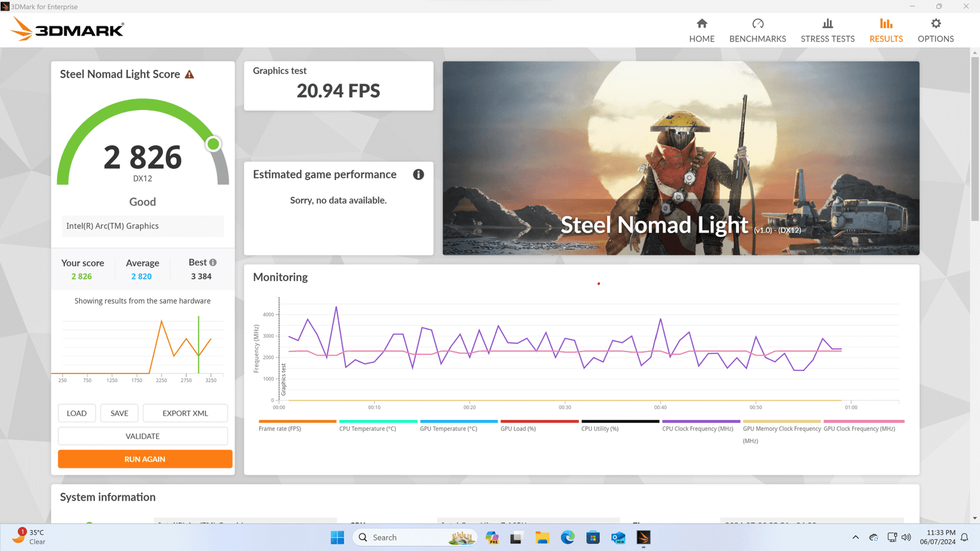Click the info icon next to Best score
The width and height of the screenshot is (980, 551).
tap(213, 263)
